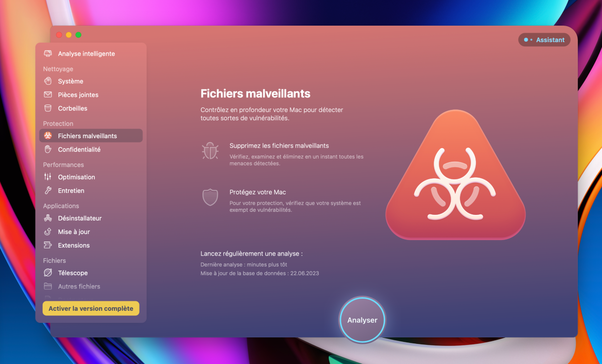Click the shield icon beside Protégez votre Mac
The image size is (602, 364).
click(x=210, y=197)
